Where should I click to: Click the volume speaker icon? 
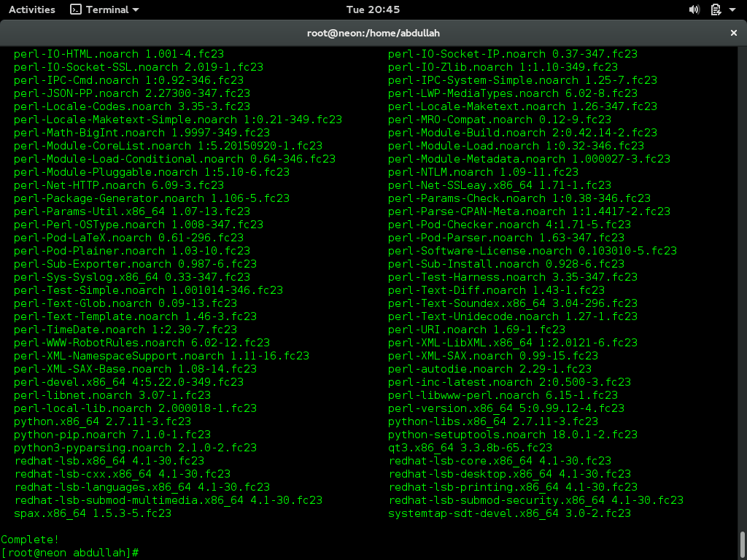click(694, 9)
